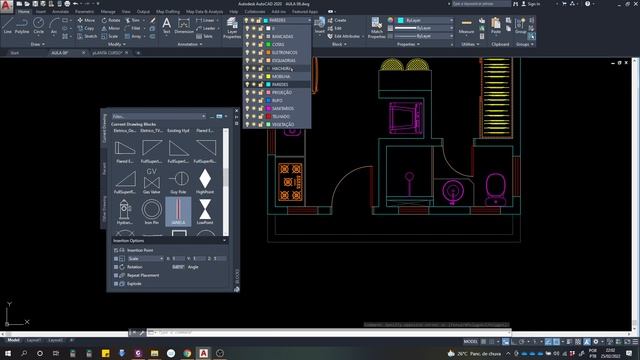Check the Rotation checkbox

coord(116,267)
